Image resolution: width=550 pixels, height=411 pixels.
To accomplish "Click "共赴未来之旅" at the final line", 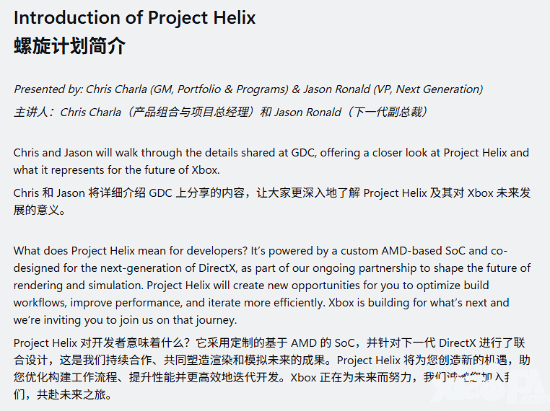I will point(71,395).
